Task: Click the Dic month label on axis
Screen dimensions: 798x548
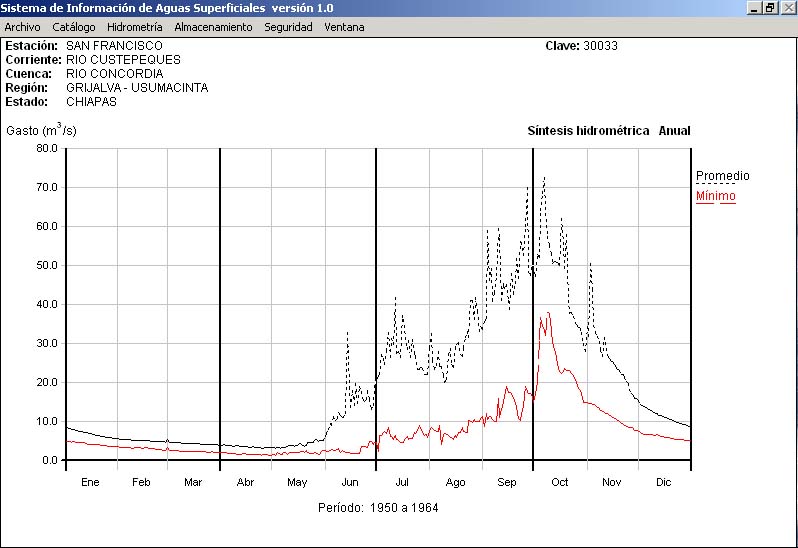Action: (x=663, y=482)
